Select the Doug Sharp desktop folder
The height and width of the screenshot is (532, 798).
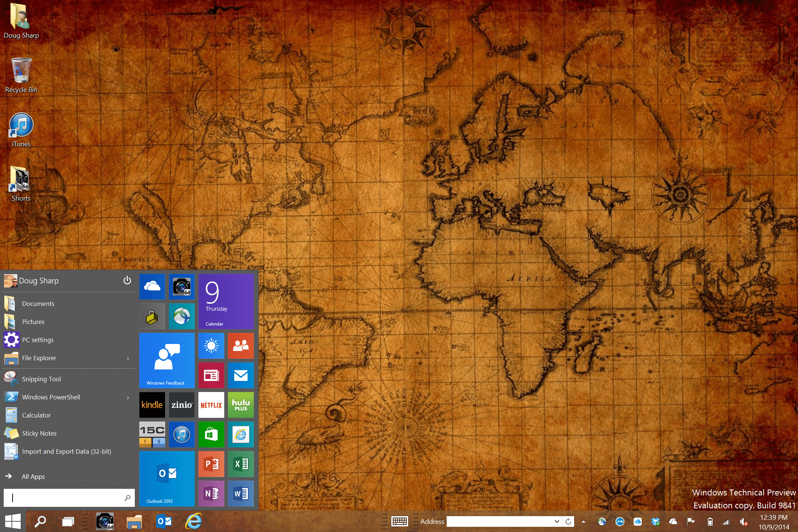21,21
